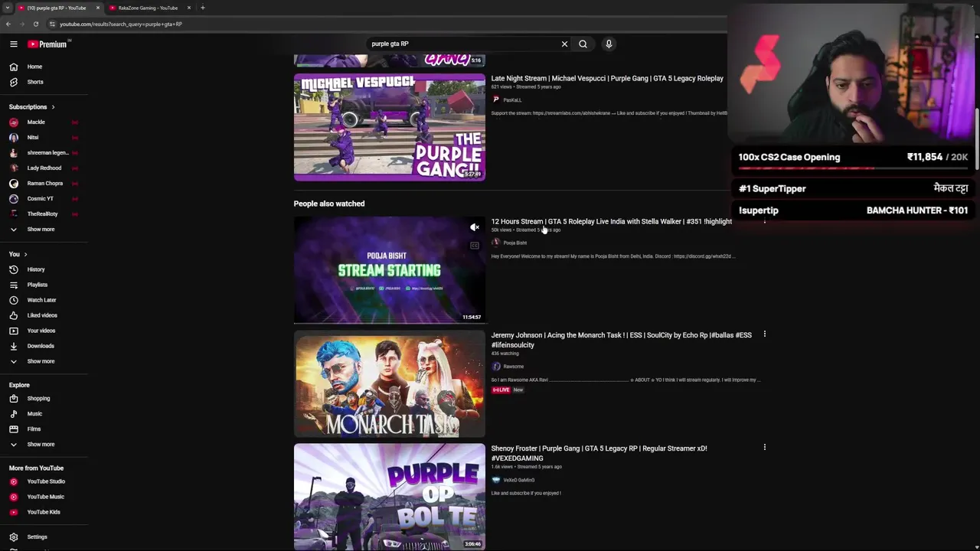Go back with browser back arrow
The width and height of the screenshot is (980, 551).
(8, 24)
